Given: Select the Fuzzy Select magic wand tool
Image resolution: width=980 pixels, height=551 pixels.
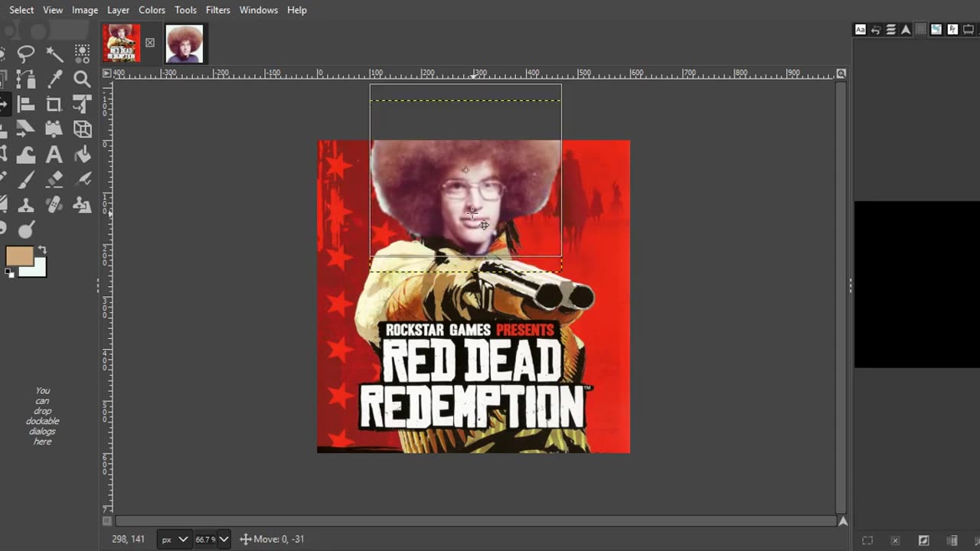Looking at the screenshot, I should pyautogui.click(x=54, y=54).
